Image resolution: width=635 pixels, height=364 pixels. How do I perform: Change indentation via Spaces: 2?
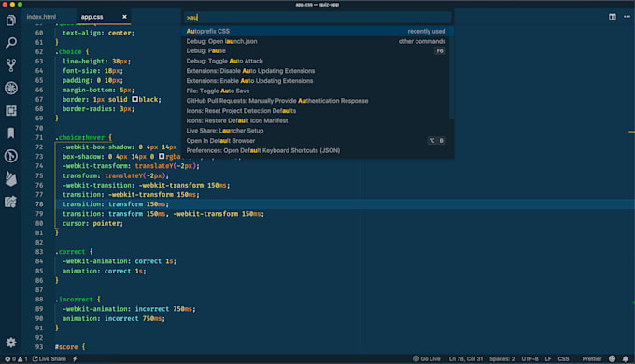(x=501, y=358)
